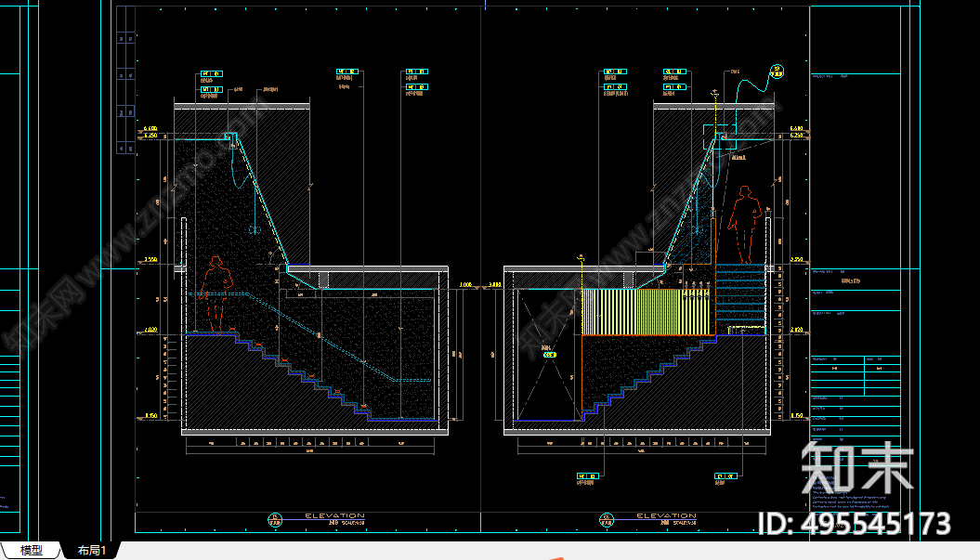Click the circular callout bubble above right elevation
Viewport: 980px width, 560px height.
coord(777,72)
